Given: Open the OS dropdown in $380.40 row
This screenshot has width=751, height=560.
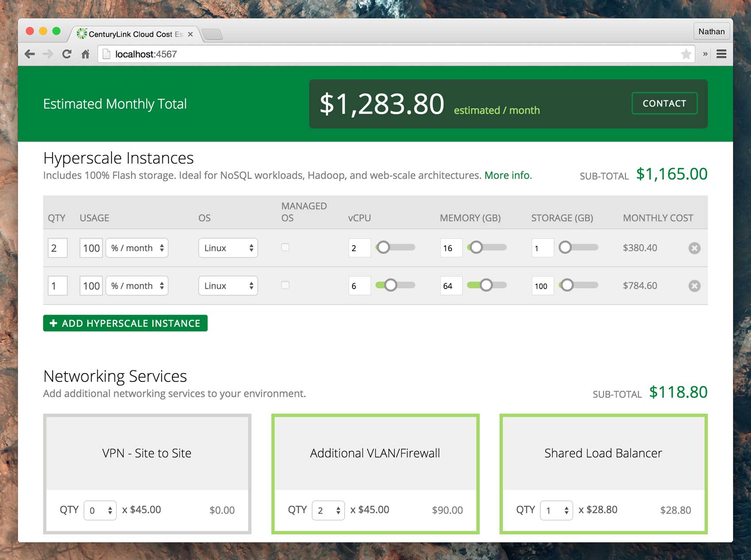Looking at the screenshot, I should point(228,248).
